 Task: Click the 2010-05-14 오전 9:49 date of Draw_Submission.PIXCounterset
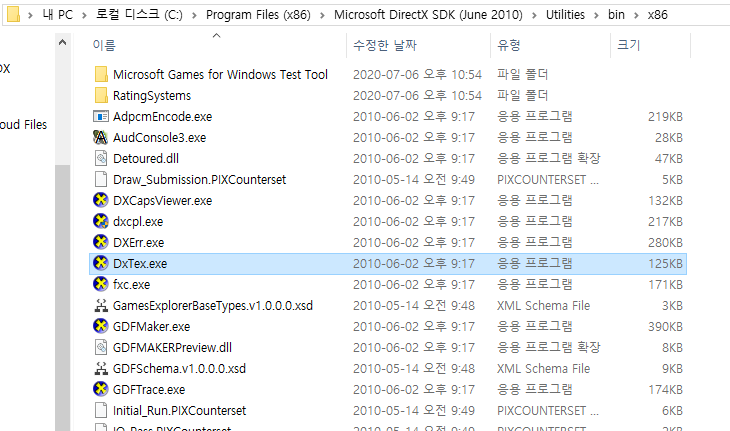pyautogui.click(x=414, y=180)
